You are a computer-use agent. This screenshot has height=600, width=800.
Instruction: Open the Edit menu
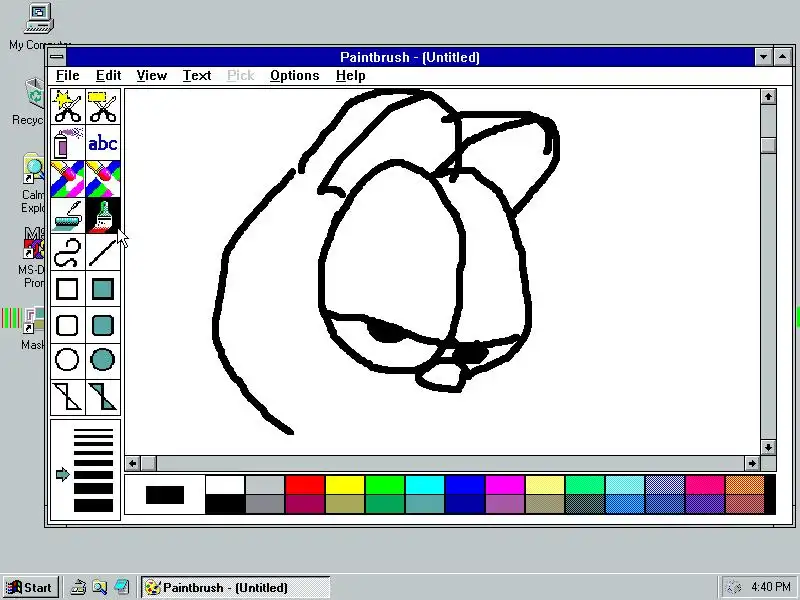pos(108,76)
